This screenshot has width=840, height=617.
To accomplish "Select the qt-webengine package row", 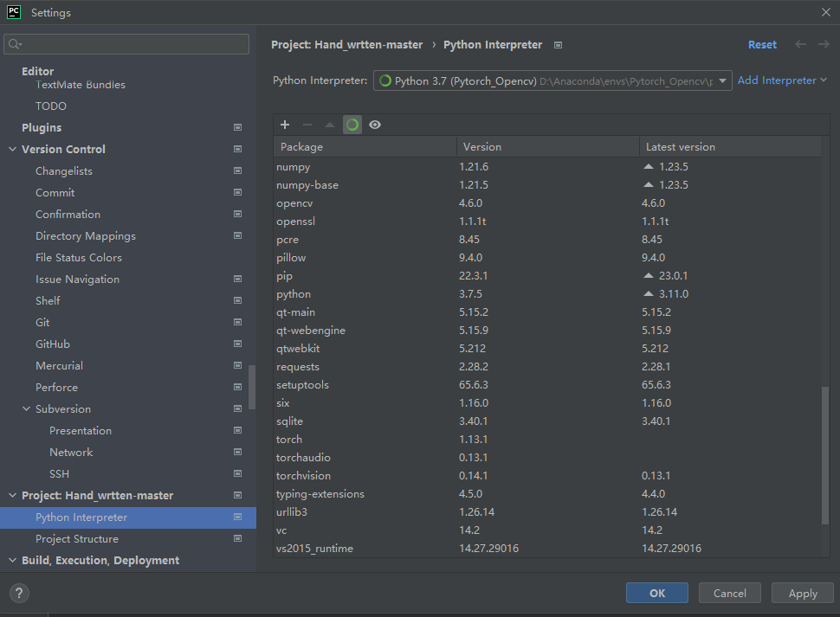I will [x=547, y=331].
